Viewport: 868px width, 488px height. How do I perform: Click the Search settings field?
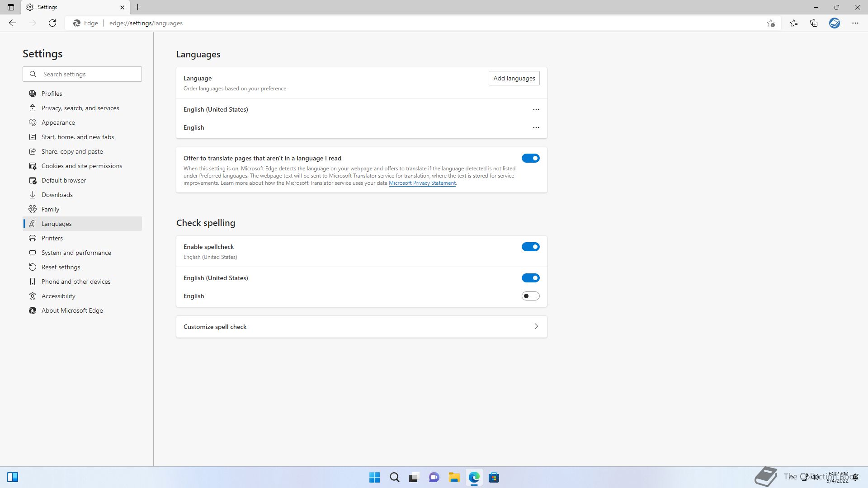pos(82,74)
